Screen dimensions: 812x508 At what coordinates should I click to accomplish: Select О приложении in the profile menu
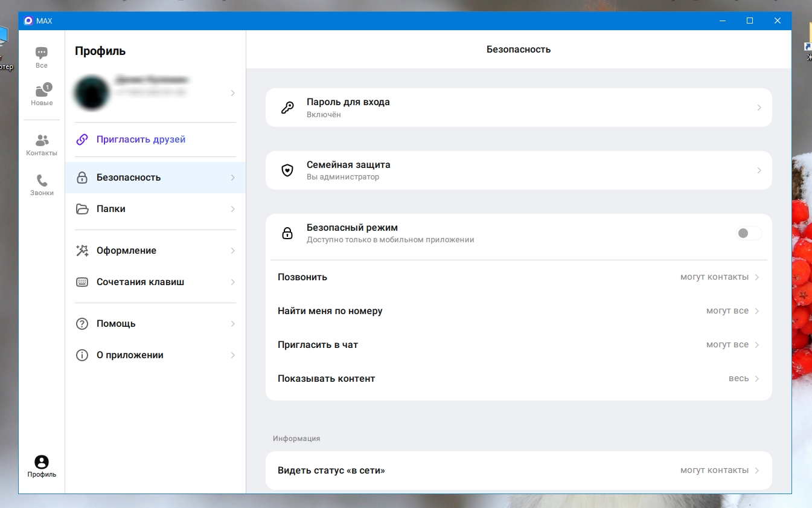tap(155, 355)
